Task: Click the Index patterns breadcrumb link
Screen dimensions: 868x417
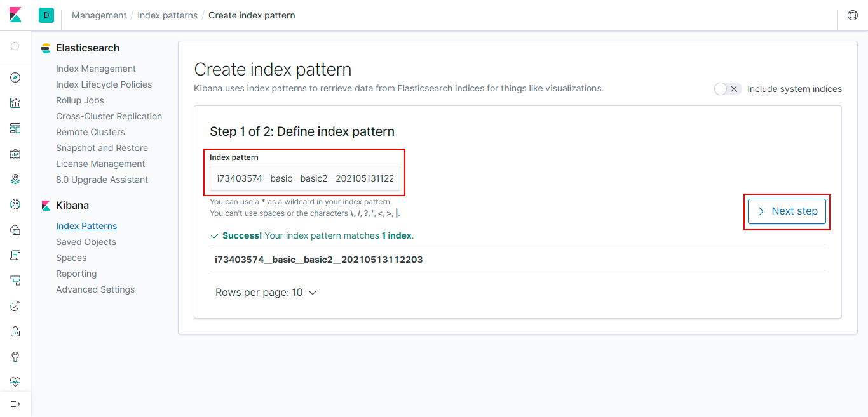Action: 167,15
